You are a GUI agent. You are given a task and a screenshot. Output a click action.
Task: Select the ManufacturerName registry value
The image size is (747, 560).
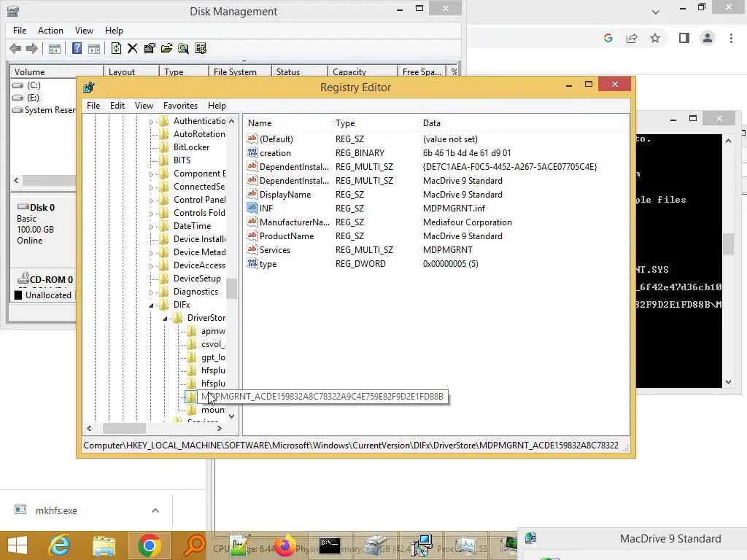294,222
